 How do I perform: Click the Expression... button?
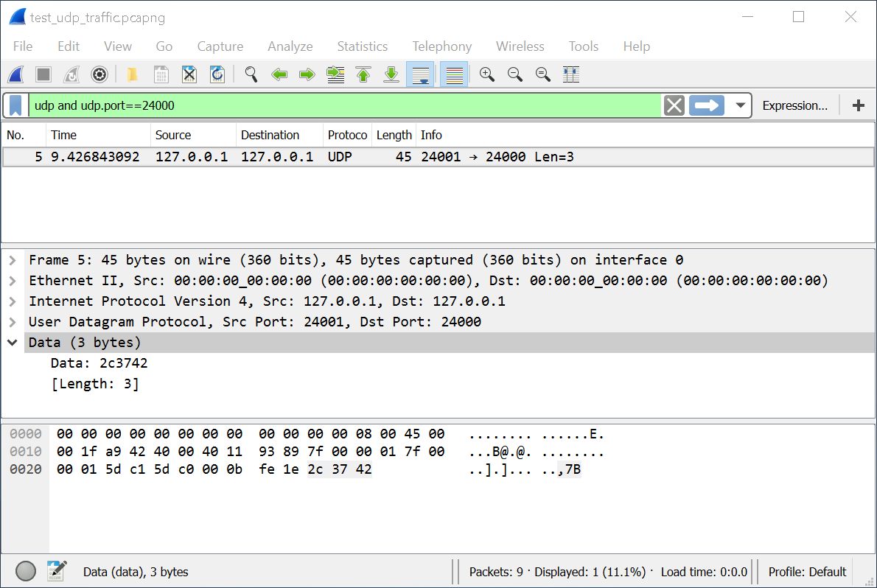[x=794, y=105]
